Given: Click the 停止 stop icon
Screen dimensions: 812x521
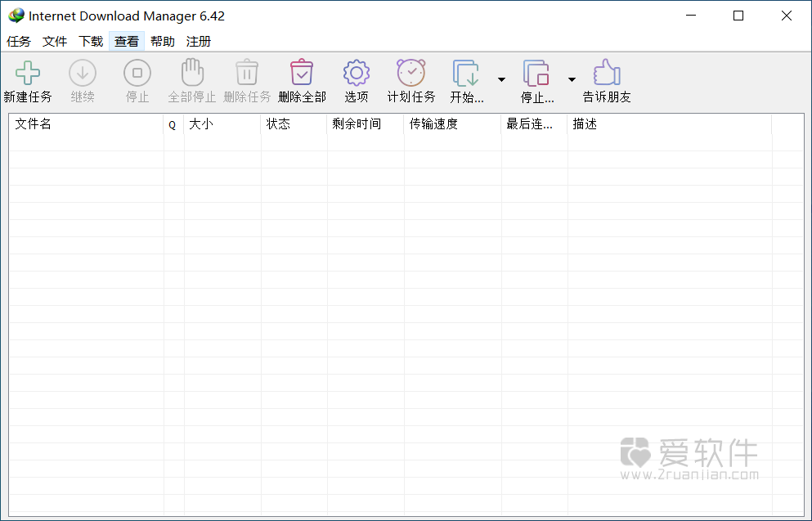Looking at the screenshot, I should [137, 73].
